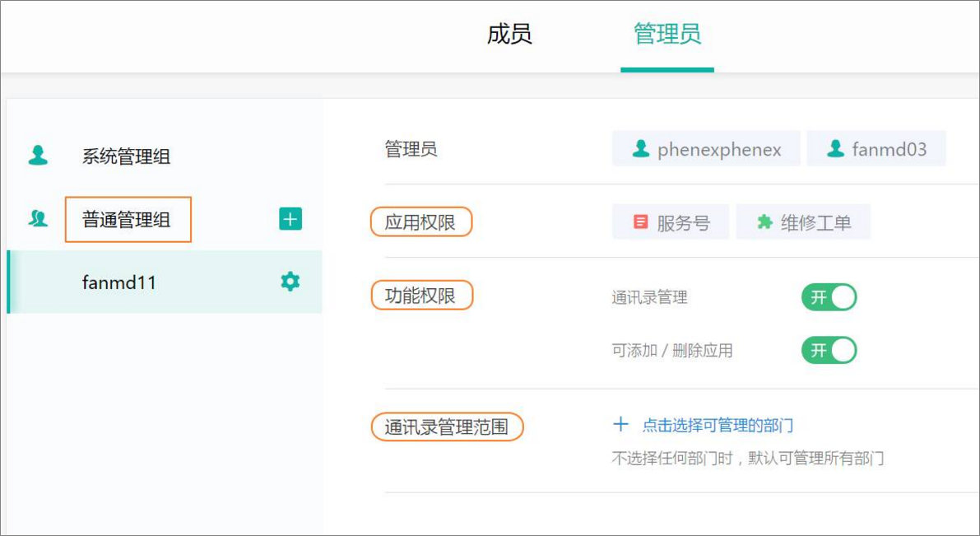Open settings gear for fanmd11
Screen dimensions: 980x536
click(290, 282)
